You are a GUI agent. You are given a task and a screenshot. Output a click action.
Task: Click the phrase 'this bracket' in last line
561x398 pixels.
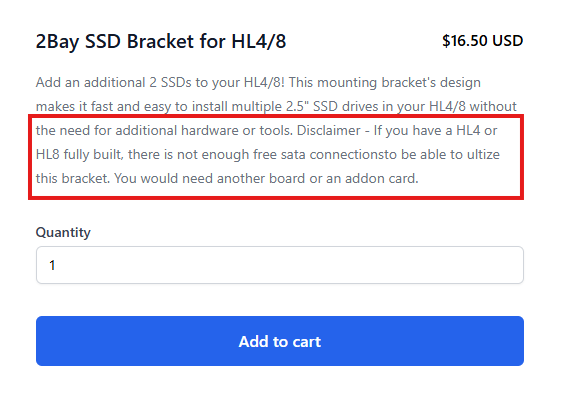point(73,178)
